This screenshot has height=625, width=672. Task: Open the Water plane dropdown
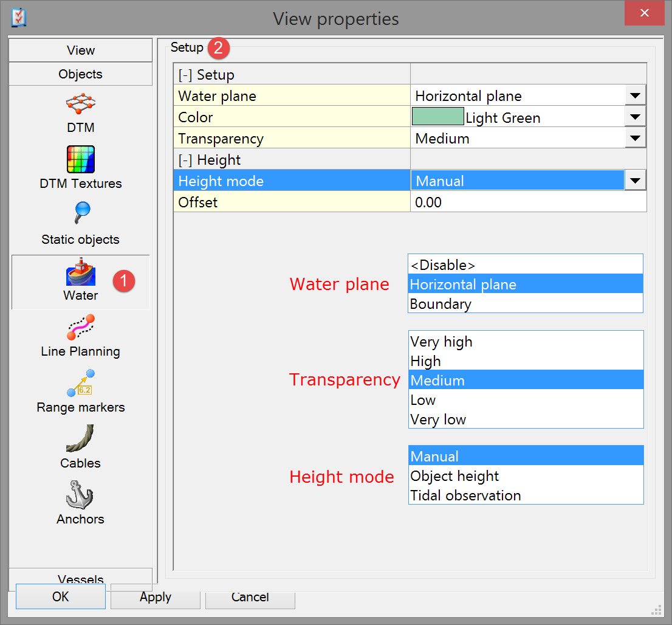tap(635, 96)
